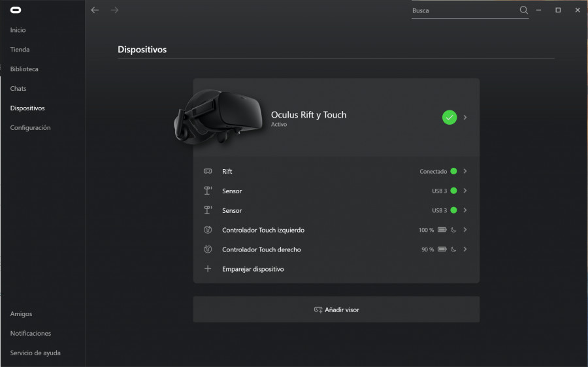Click the plus icon beside Emparejar dispositivo
Viewport: 588px width, 367px height.
pos(208,269)
